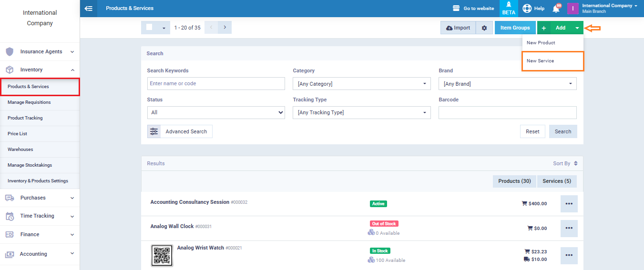
Task: Click the BETA rocket icon
Action: 509,8
